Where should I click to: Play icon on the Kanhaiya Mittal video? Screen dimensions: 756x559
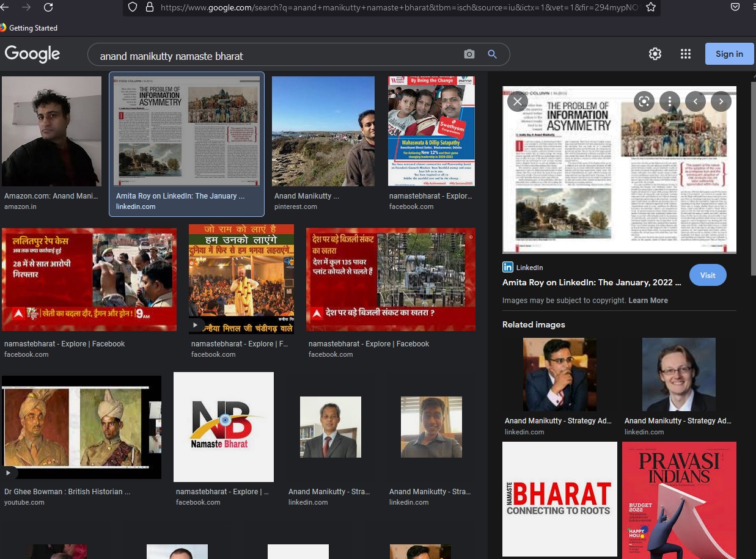(x=196, y=326)
